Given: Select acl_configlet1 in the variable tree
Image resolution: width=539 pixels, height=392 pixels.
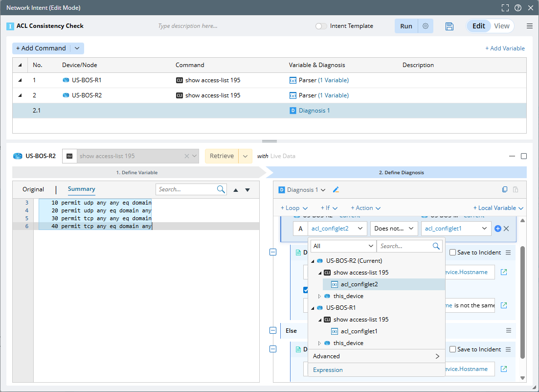Looking at the screenshot, I should (359, 331).
